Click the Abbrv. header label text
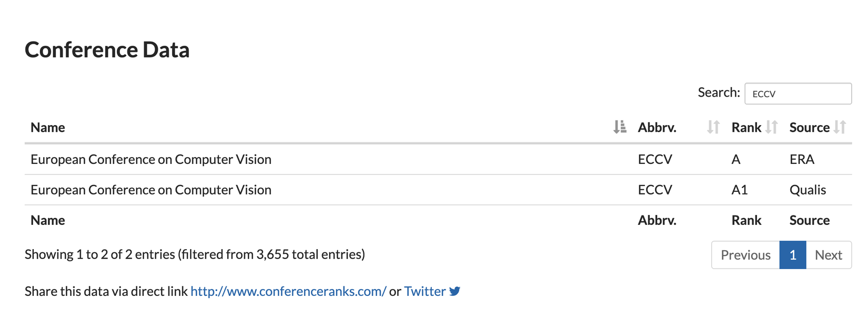 (657, 127)
